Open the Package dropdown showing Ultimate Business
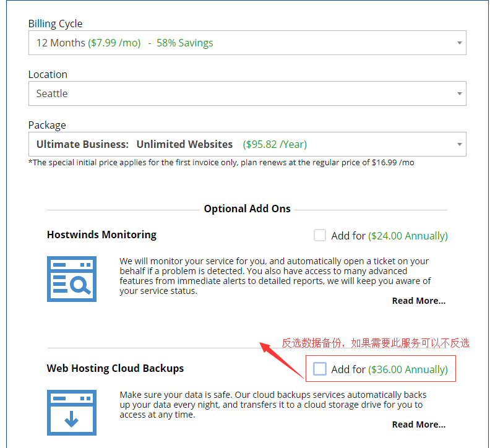Screen dimensions: 490x448 coord(247,144)
